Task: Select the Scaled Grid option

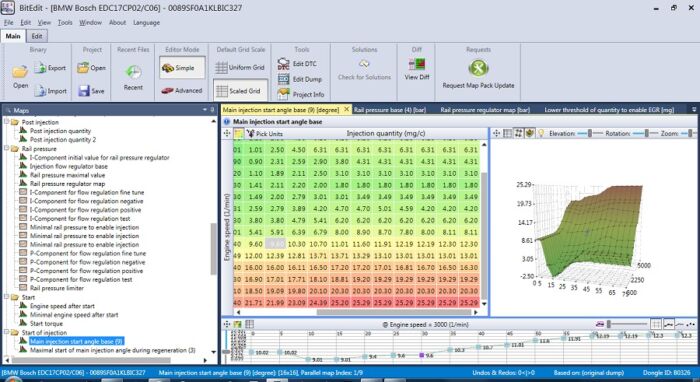Action: coord(240,91)
